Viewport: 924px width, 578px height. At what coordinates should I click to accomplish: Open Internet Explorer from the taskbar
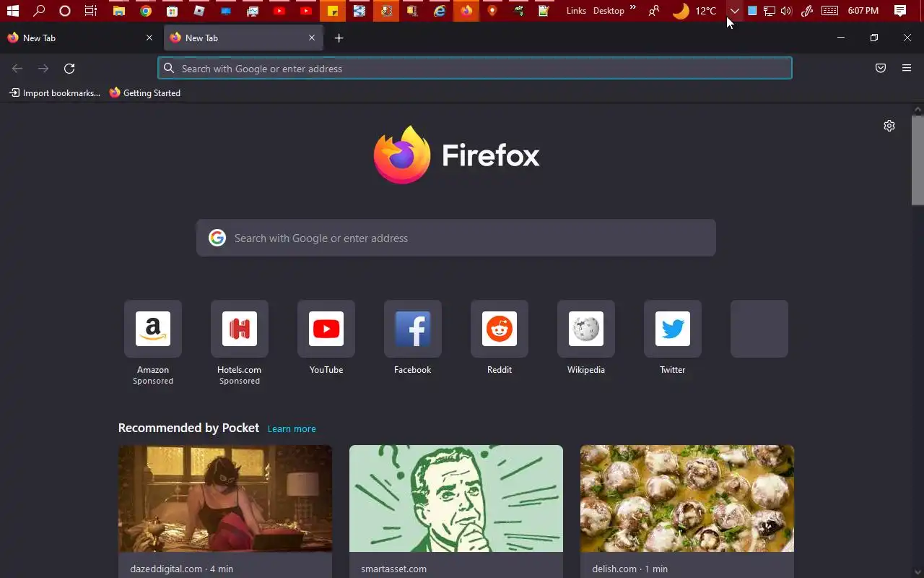tap(439, 11)
